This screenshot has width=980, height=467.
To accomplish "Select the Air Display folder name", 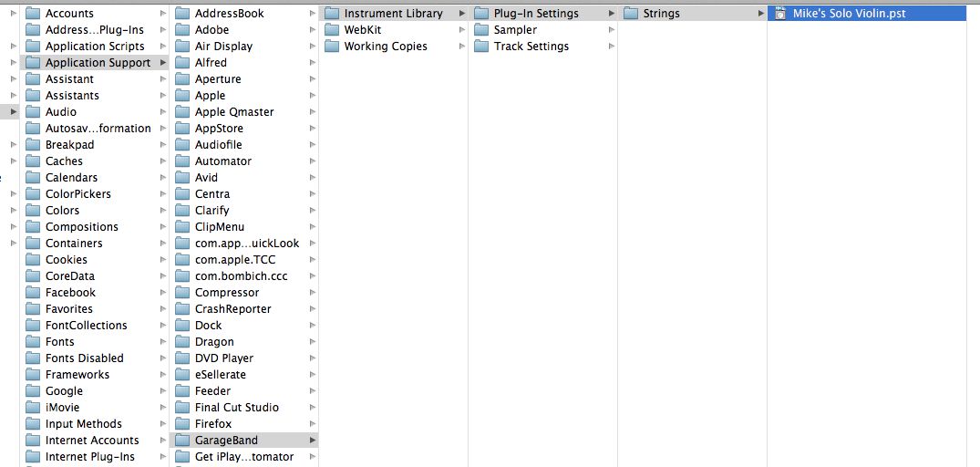I will (223, 47).
